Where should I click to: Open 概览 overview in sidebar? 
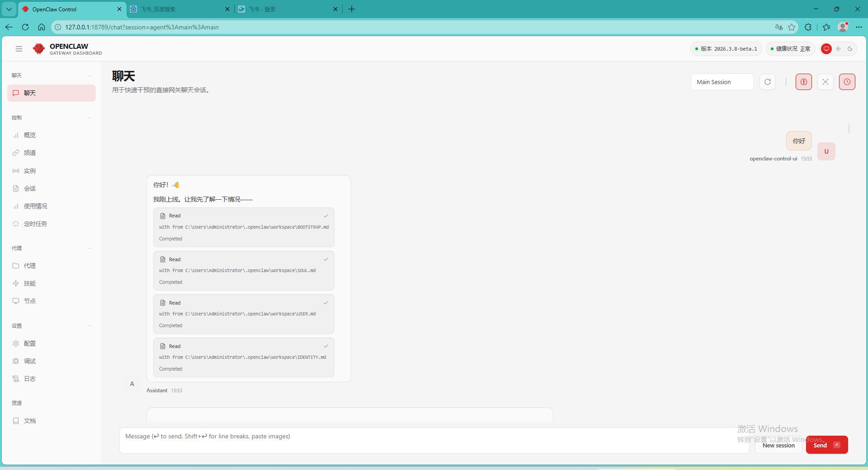pos(52,135)
